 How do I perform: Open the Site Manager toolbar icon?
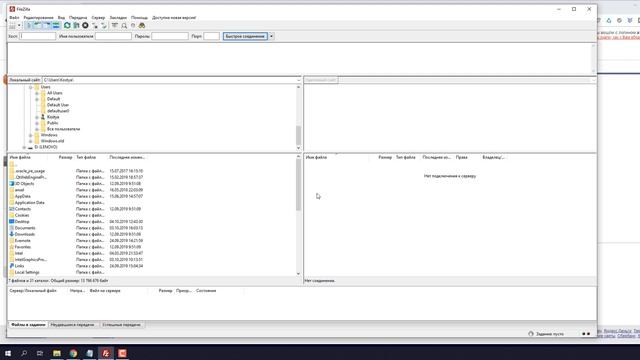12,26
